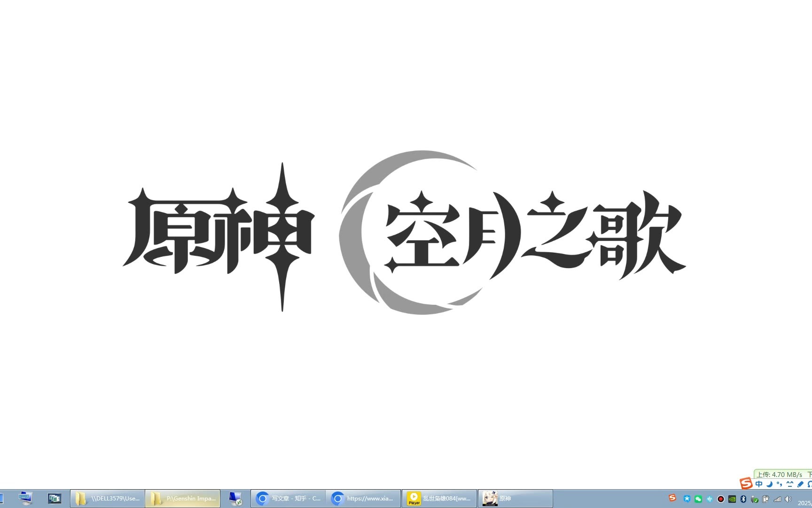Click the audio waveform tray icon
Screen dimensions: 812x508
(710, 499)
